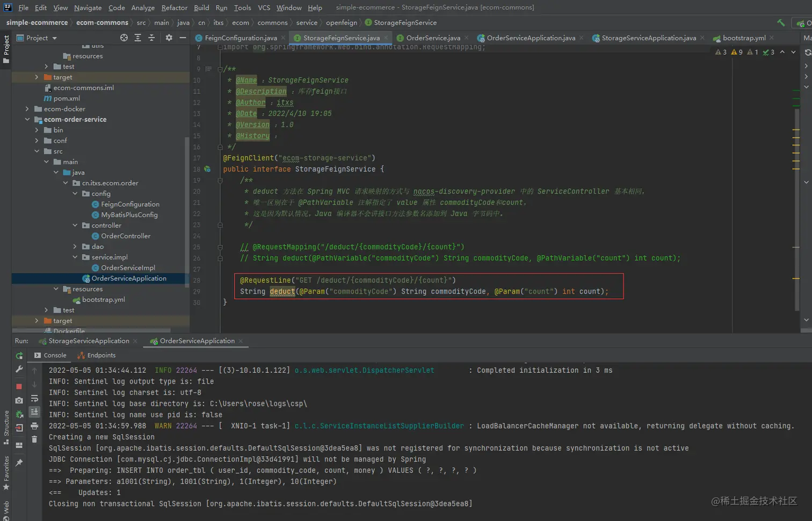This screenshot has height=521, width=812.
Task: Open the Structure tool window
Action: (6, 427)
